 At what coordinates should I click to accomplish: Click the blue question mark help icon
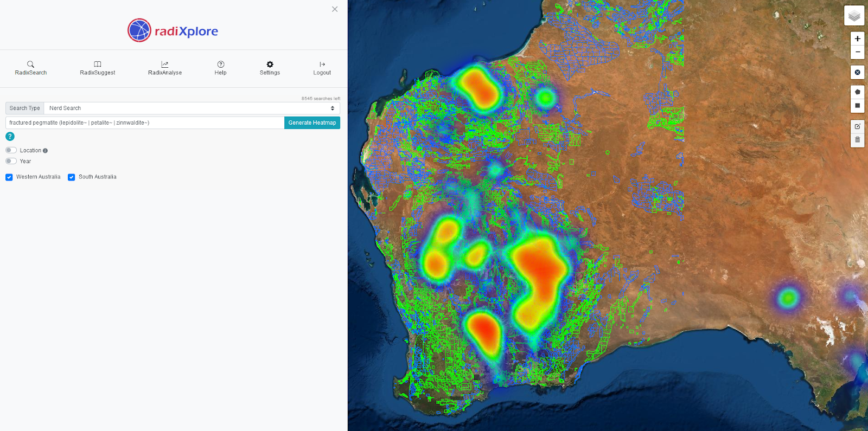pyautogui.click(x=10, y=137)
